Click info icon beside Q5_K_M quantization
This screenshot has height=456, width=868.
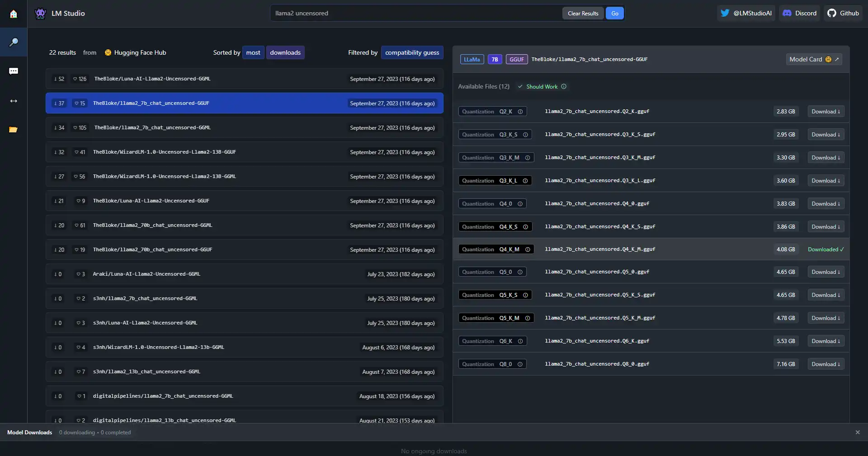coord(528,318)
